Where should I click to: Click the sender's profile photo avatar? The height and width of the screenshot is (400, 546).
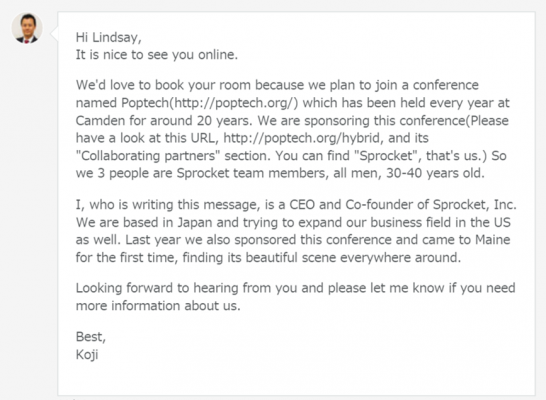tap(27, 29)
